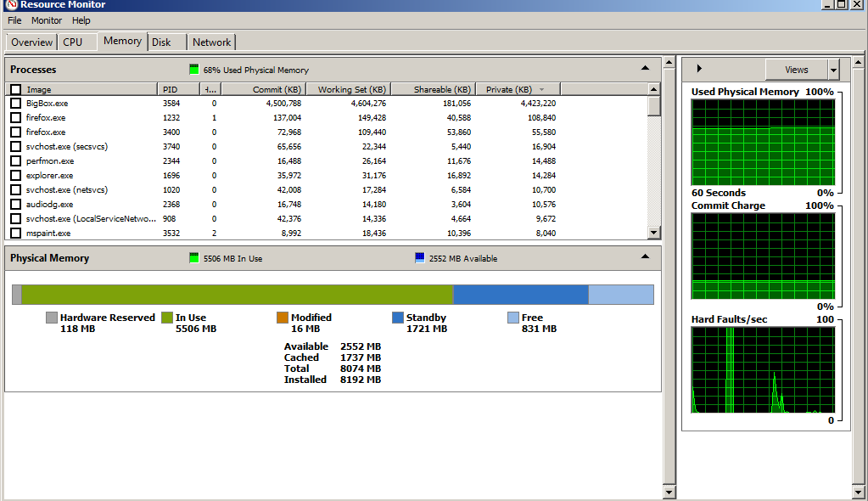Viewport: 868px width, 501px height.
Task: Click process list scrollbar up arrow
Action: 654,89
